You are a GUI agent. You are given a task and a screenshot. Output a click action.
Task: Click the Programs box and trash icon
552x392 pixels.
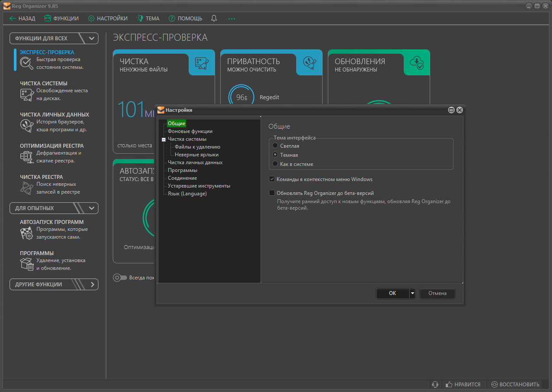pyautogui.click(x=26, y=264)
